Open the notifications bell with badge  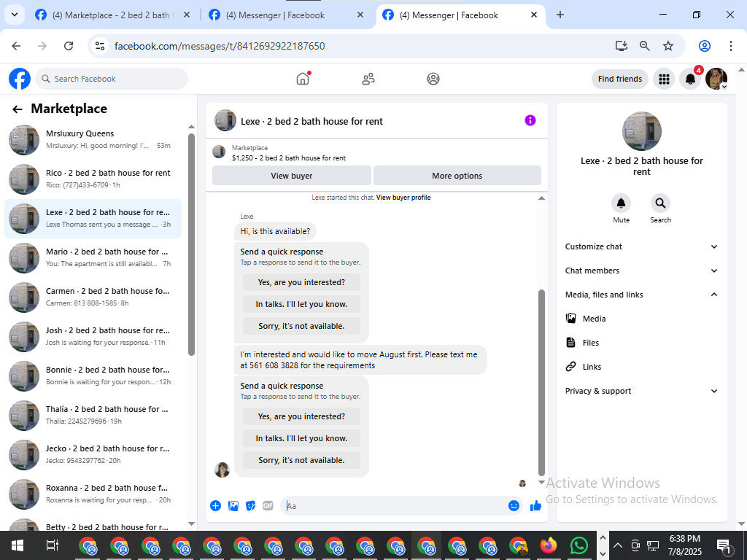(x=690, y=79)
